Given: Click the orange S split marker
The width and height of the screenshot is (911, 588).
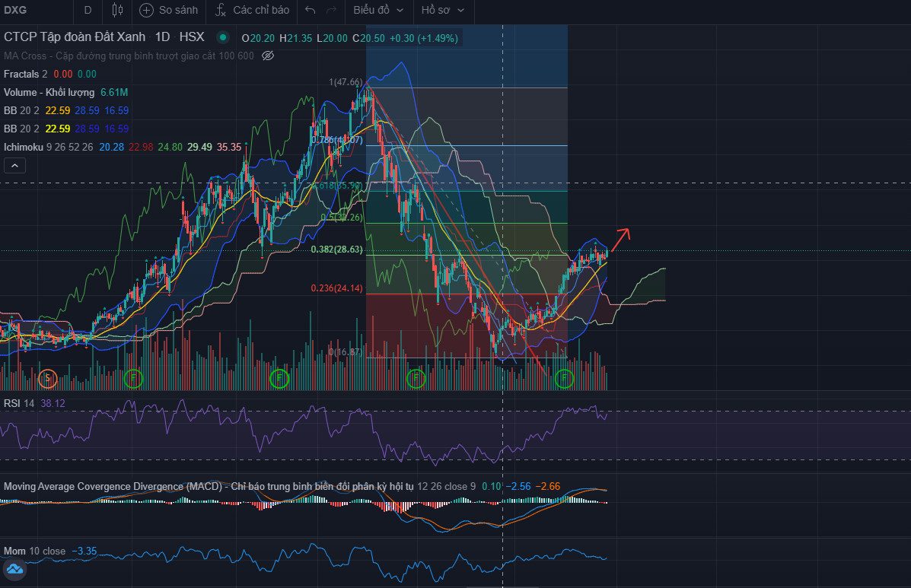Looking at the screenshot, I should [x=48, y=377].
